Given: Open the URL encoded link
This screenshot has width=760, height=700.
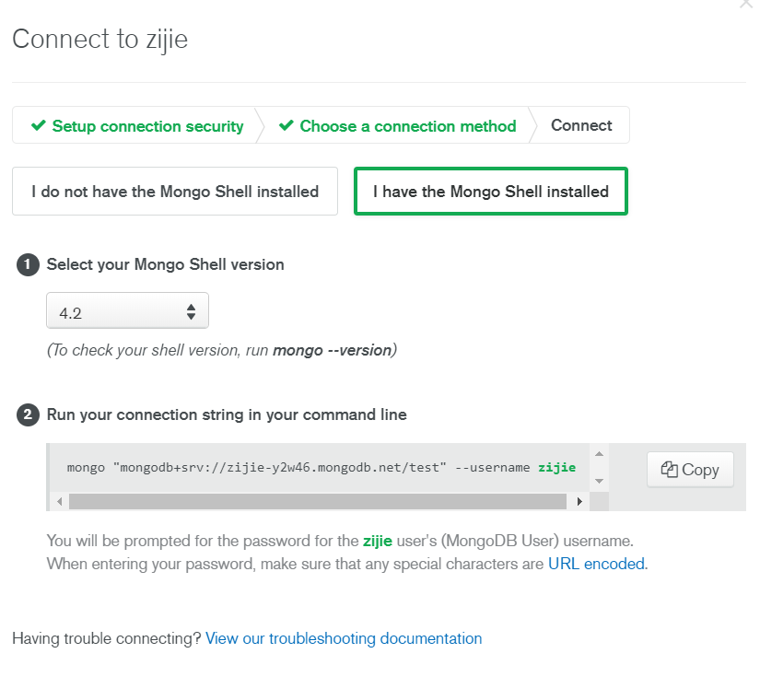Looking at the screenshot, I should pos(596,565).
